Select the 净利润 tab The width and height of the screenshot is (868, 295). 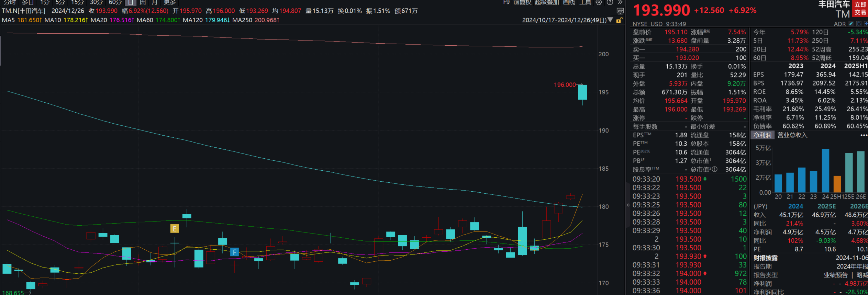click(x=762, y=135)
